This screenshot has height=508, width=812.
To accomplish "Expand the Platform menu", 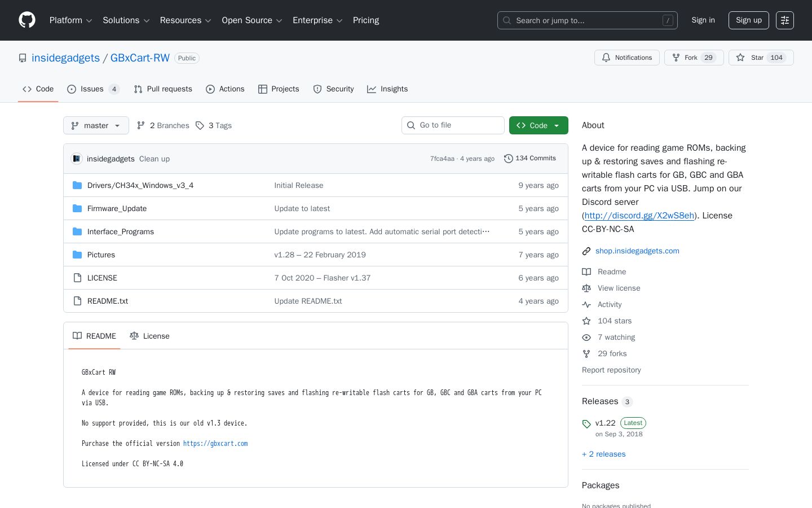I will click(70, 20).
